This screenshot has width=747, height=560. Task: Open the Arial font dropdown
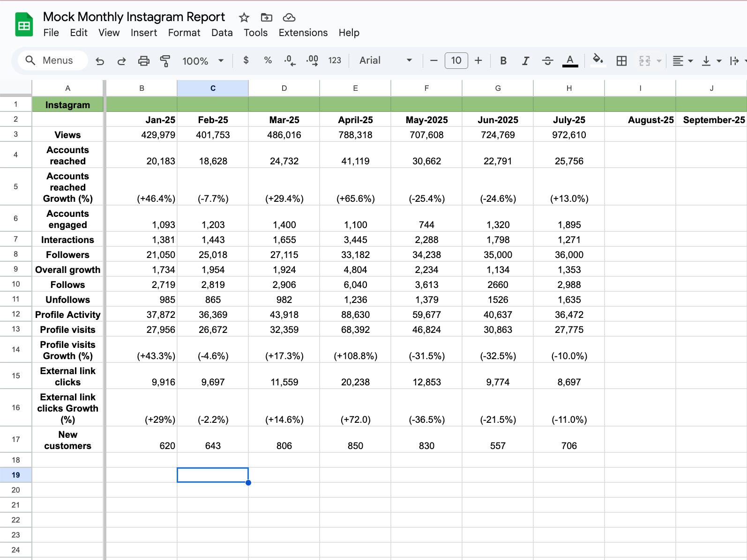click(x=386, y=60)
